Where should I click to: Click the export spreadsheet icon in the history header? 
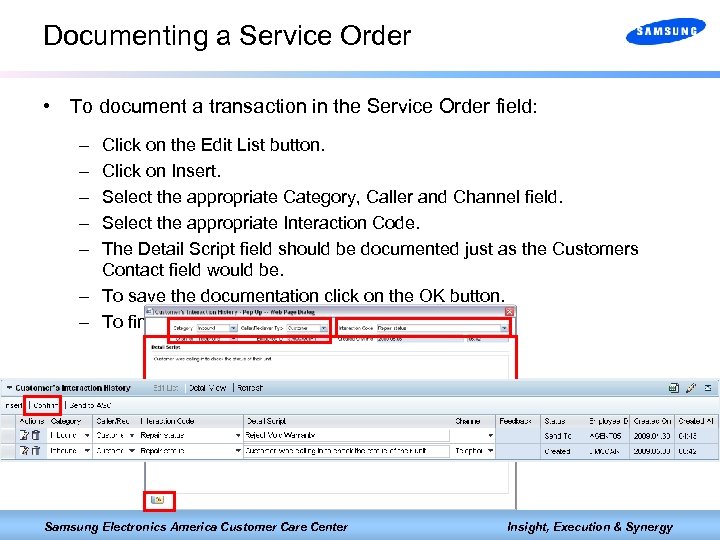point(673,388)
